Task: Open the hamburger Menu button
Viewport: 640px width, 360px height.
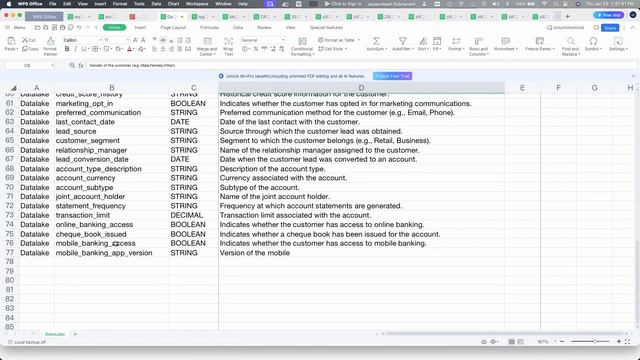Action: click(15, 27)
